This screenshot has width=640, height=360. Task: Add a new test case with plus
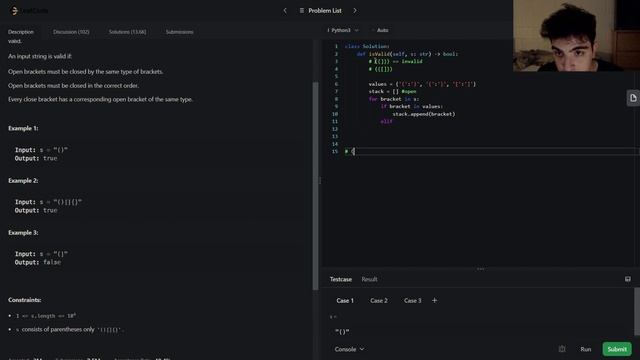(434, 300)
